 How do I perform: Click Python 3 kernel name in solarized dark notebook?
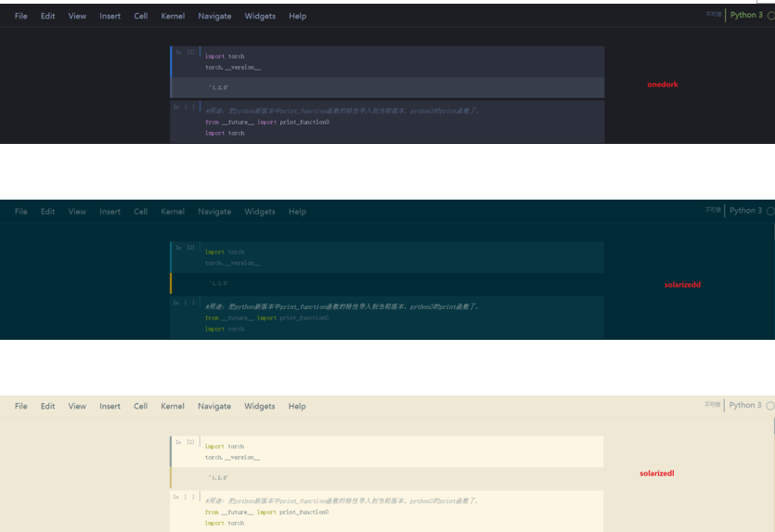[x=746, y=210]
